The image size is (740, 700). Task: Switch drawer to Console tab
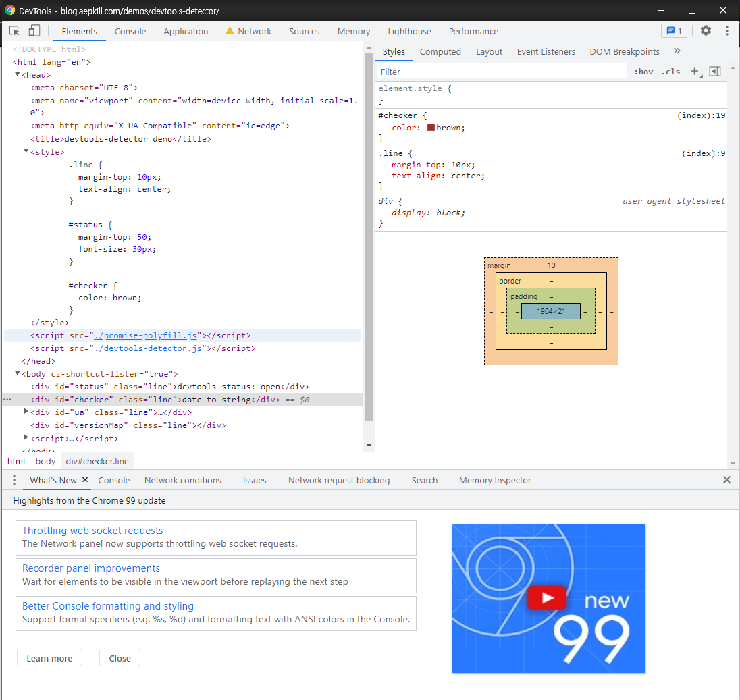[113, 480]
